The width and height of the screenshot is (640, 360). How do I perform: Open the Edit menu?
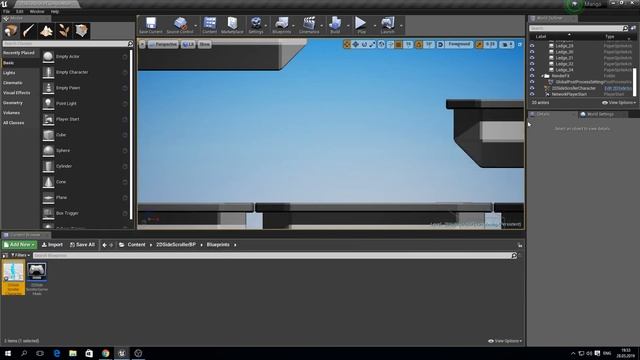[19, 11]
